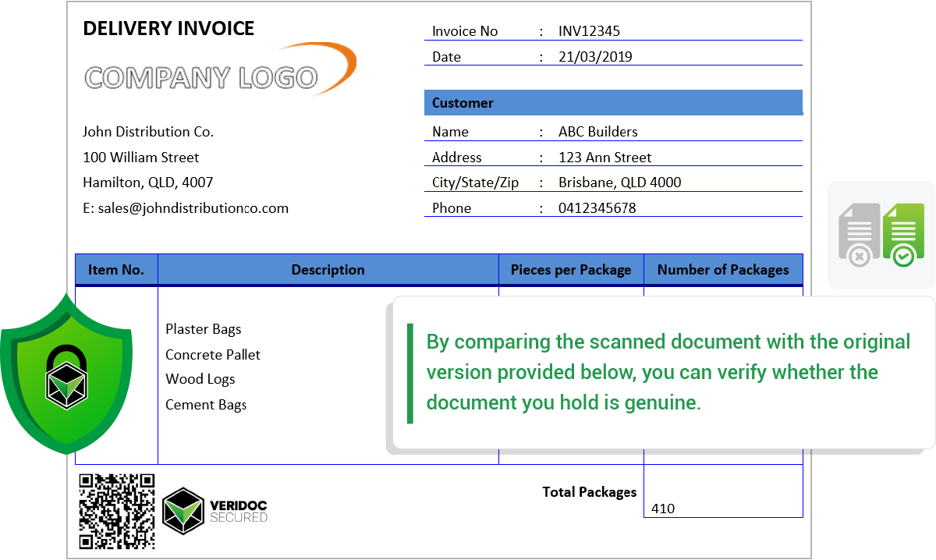This screenshot has height=560, width=936.
Task: Click the Item No. column header
Action: (116, 270)
